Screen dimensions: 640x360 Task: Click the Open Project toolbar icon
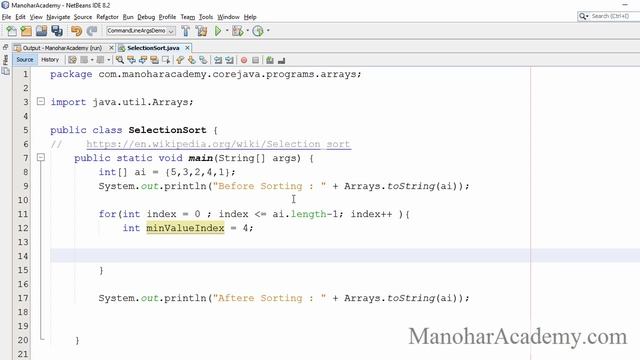[41, 31]
